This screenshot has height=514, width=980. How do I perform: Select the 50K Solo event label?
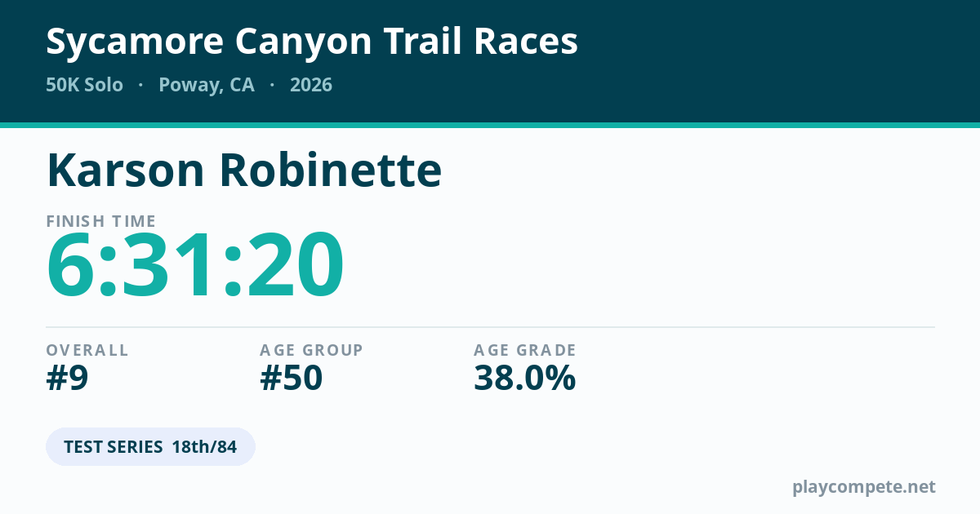point(84,85)
